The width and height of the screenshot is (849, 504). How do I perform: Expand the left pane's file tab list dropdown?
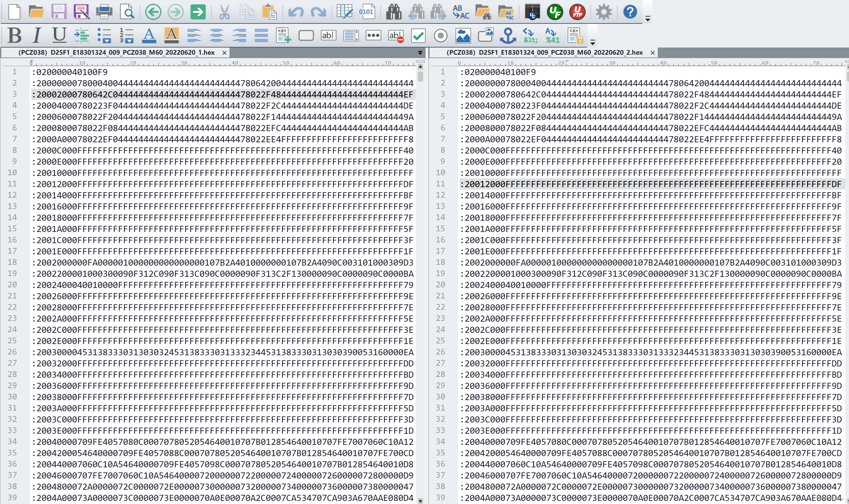pyautogui.click(x=420, y=53)
